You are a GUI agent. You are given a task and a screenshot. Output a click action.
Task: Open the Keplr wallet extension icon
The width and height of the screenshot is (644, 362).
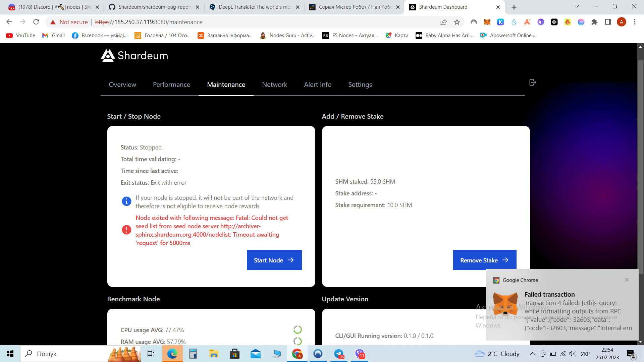point(500,22)
